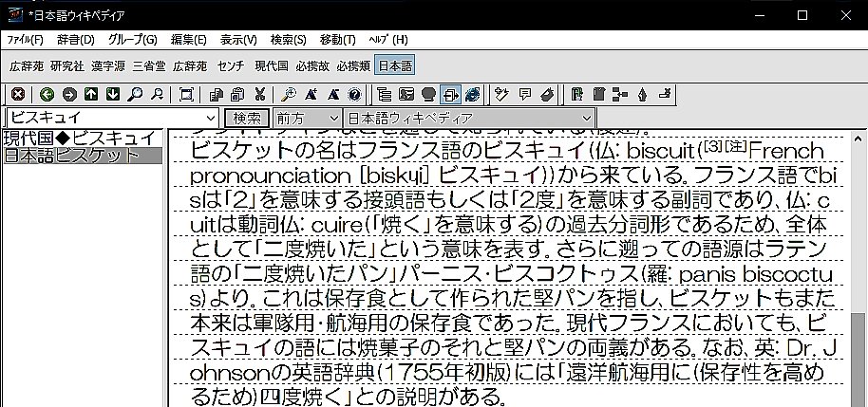This screenshot has width=868, height=407.
Task: Go forward with dark right arrow
Action: coord(69,95)
